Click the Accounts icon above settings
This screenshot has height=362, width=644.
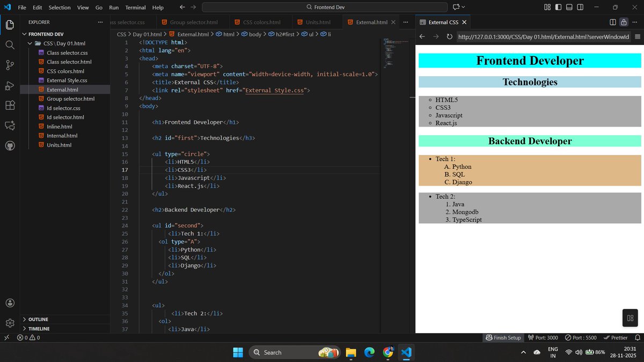click(x=10, y=302)
